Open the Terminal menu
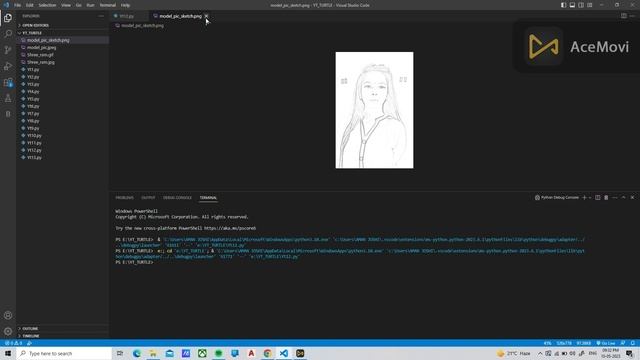 tap(107, 5)
